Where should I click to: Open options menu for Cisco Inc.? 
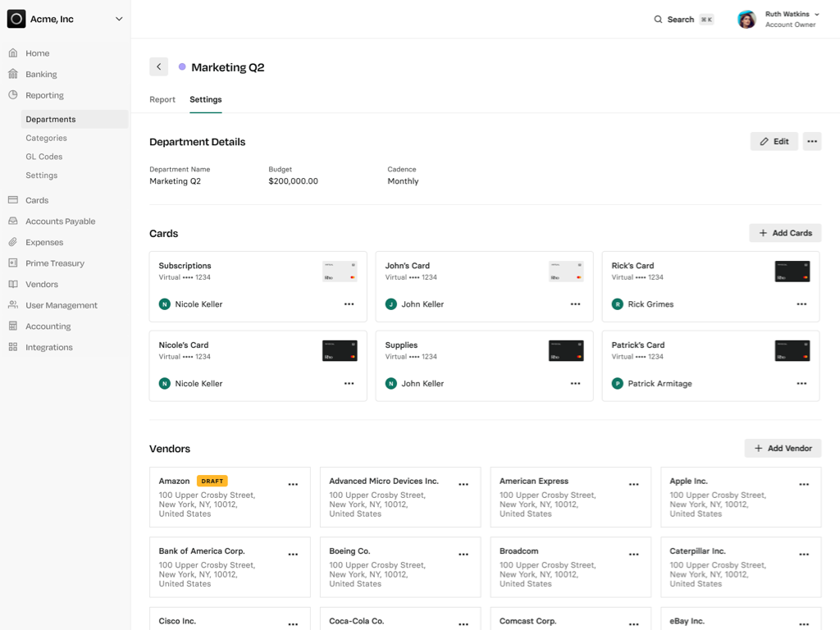click(293, 624)
